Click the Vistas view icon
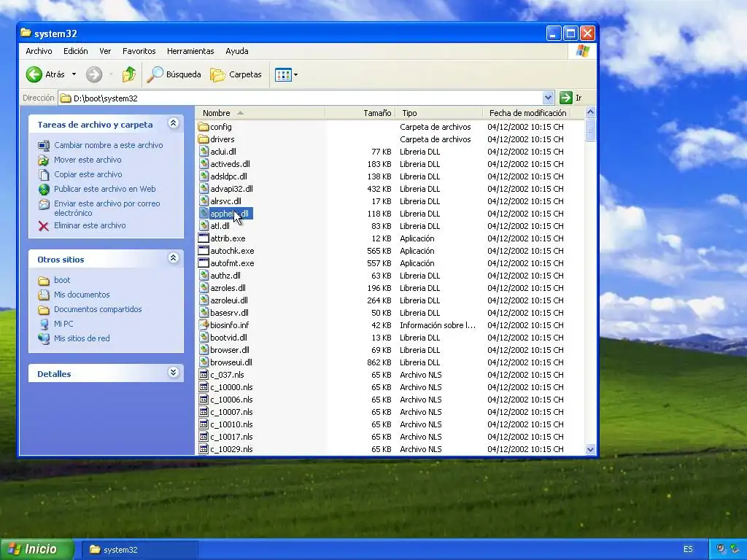Image resolution: width=747 pixels, height=560 pixels. click(283, 75)
